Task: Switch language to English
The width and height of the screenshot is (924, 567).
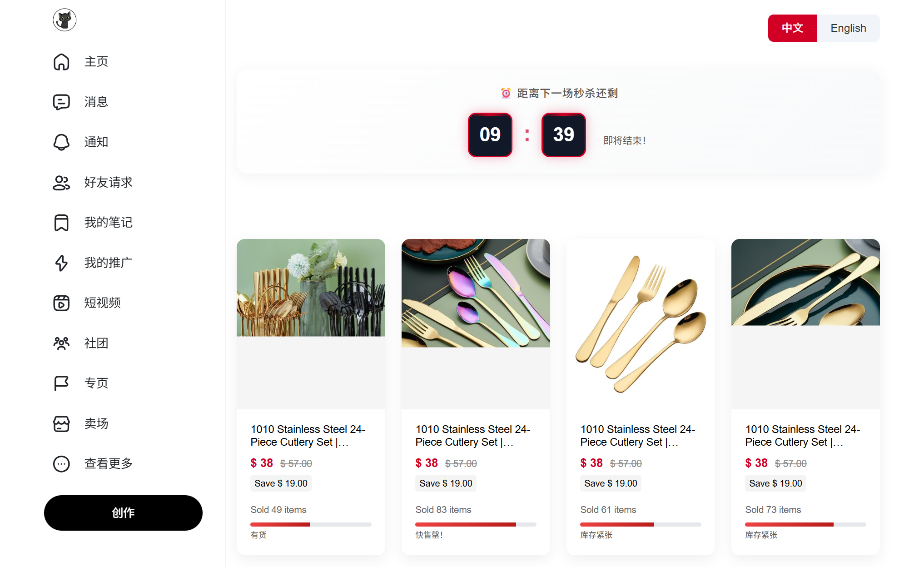Action: [x=848, y=28]
